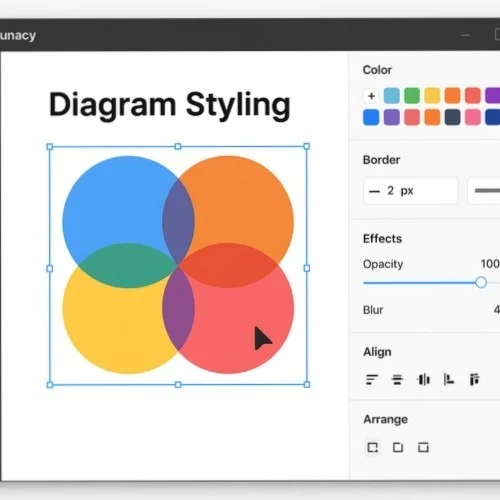
Task: Click the Opacity value 100
Action: [x=490, y=264]
